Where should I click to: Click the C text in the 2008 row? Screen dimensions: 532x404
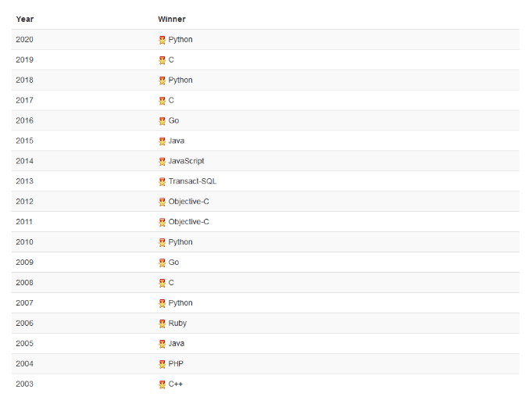click(x=171, y=283)
